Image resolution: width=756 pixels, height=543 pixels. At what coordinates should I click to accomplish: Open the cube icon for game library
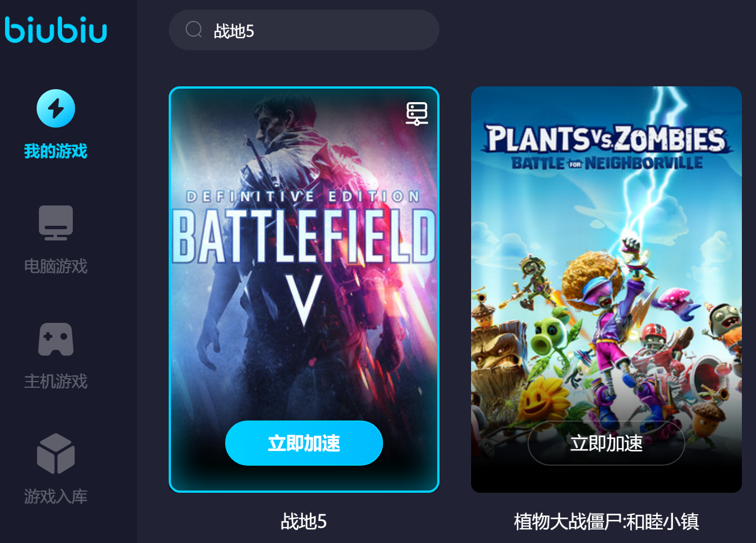pos(56,453)
